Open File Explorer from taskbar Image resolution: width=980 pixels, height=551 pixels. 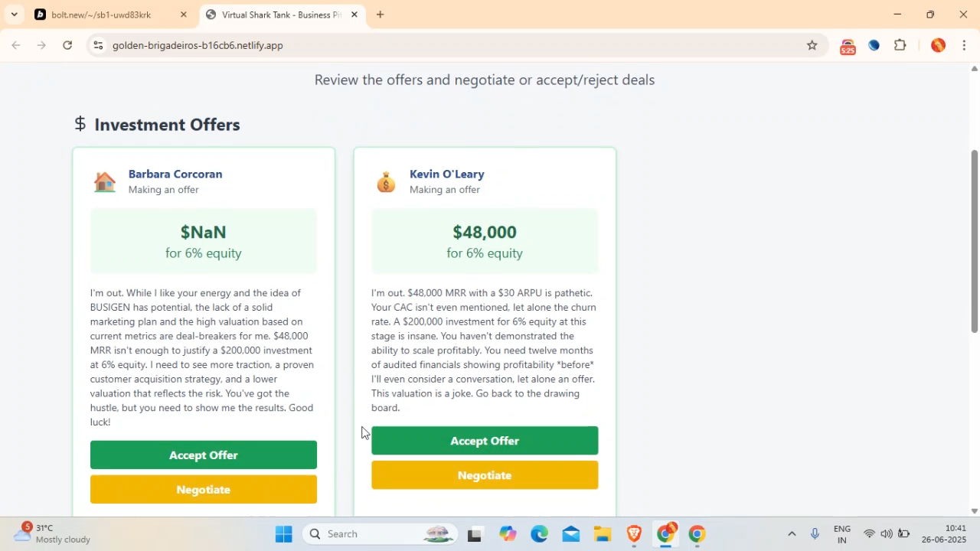coord(603,534)
